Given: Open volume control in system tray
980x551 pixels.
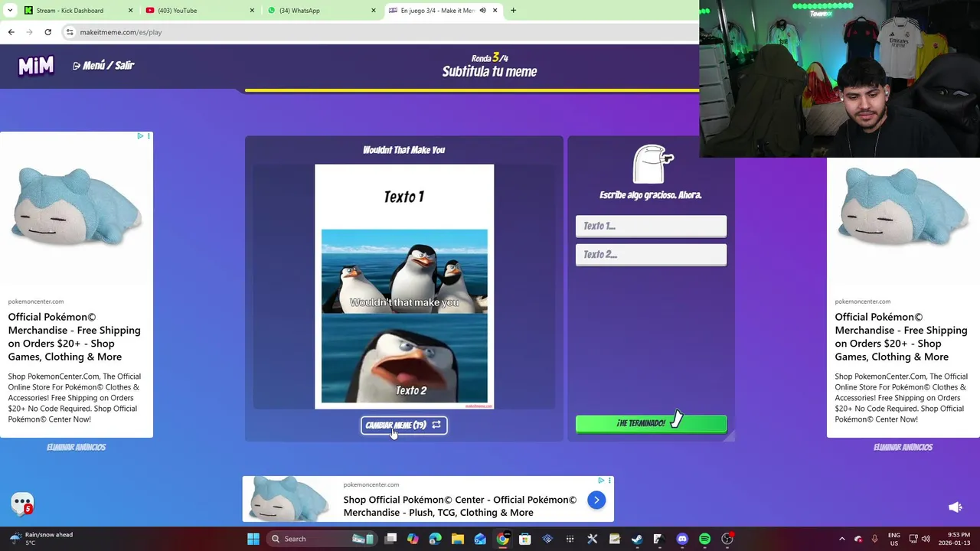Looking at the screenshot, I should (926, 539).
